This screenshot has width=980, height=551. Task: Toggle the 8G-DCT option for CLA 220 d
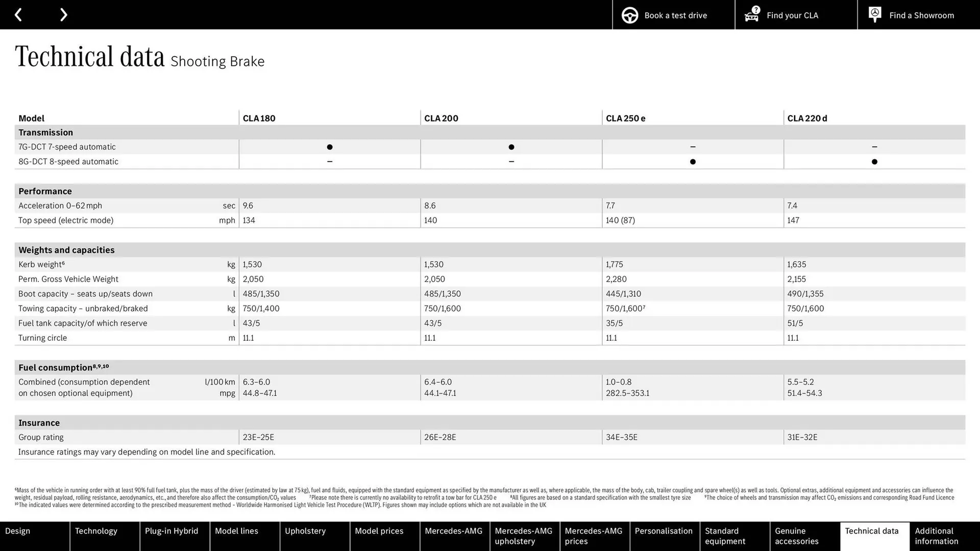pyautogui.click(x=874, y=162)
